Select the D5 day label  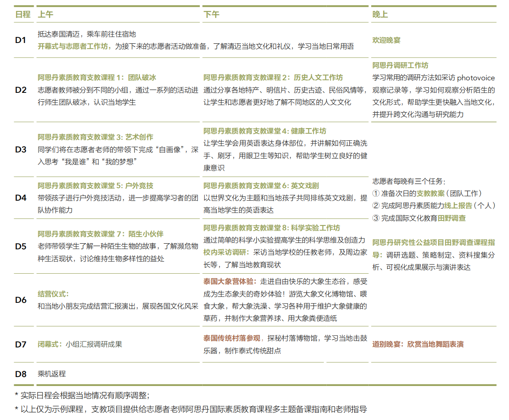point(21,246)
